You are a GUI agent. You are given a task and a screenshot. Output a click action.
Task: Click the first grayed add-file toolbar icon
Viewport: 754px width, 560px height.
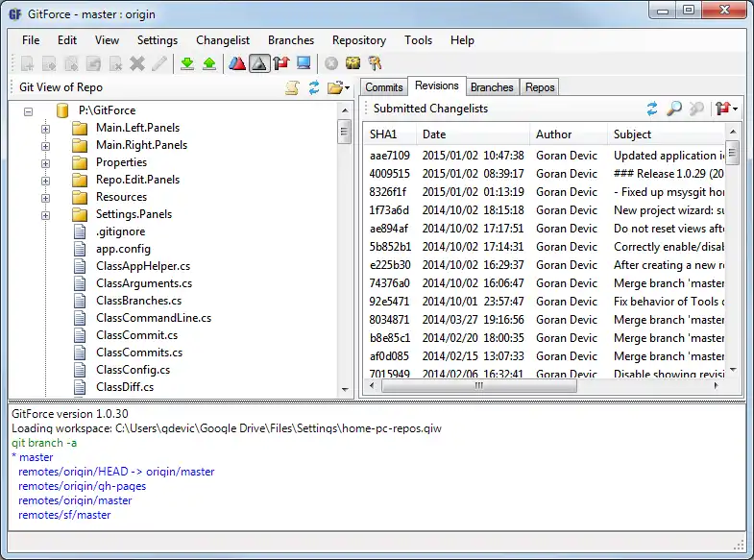pos(28,63)
